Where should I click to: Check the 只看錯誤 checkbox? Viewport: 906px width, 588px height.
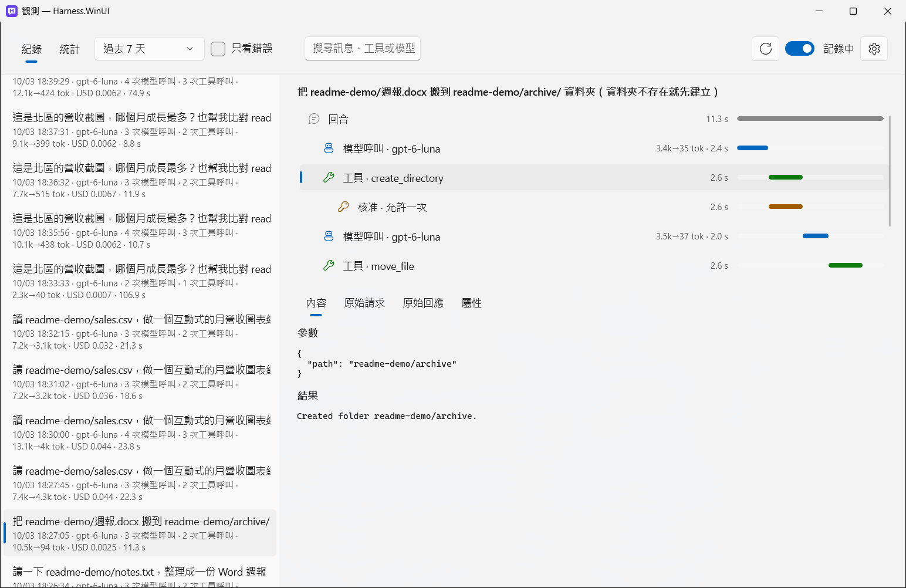click(218, 49)
